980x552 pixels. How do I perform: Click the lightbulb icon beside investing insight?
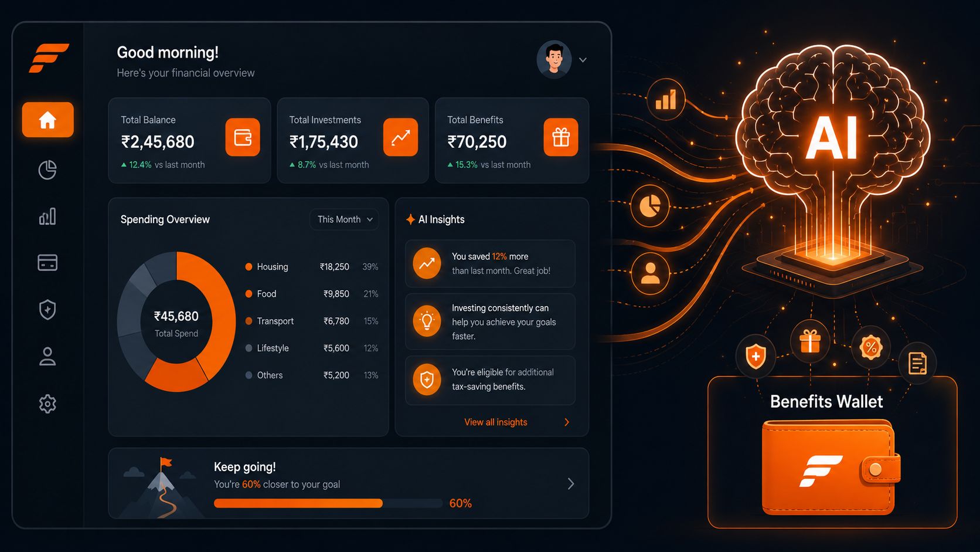(427, 321)
